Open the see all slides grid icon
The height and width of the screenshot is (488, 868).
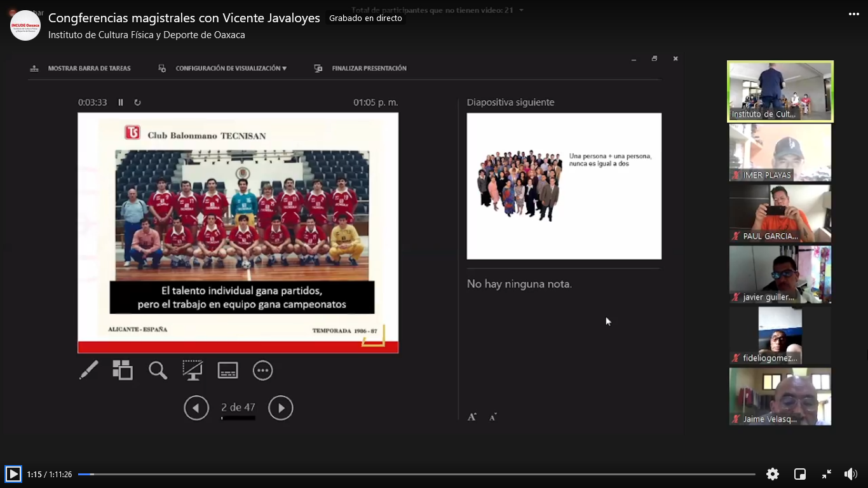123,370
